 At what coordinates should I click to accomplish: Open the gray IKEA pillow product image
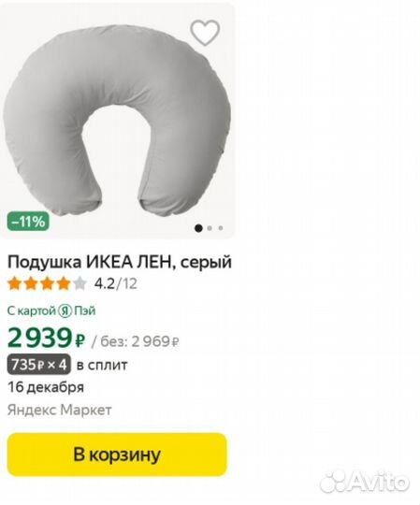pos(117,123)
